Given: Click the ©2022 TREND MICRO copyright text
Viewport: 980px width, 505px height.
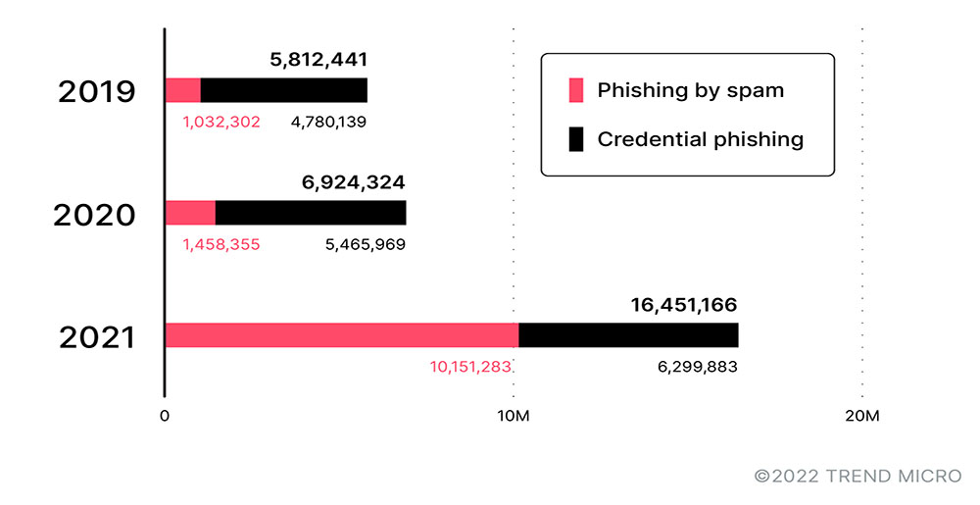Looking at the screenshot, I should pyautogui.click(x=857, y=477).
